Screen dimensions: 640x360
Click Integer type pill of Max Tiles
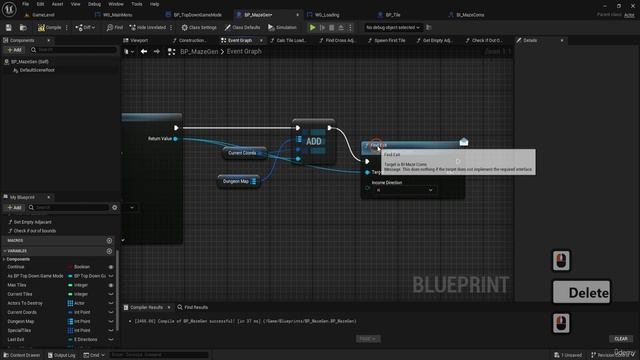[x=78, y=285]
